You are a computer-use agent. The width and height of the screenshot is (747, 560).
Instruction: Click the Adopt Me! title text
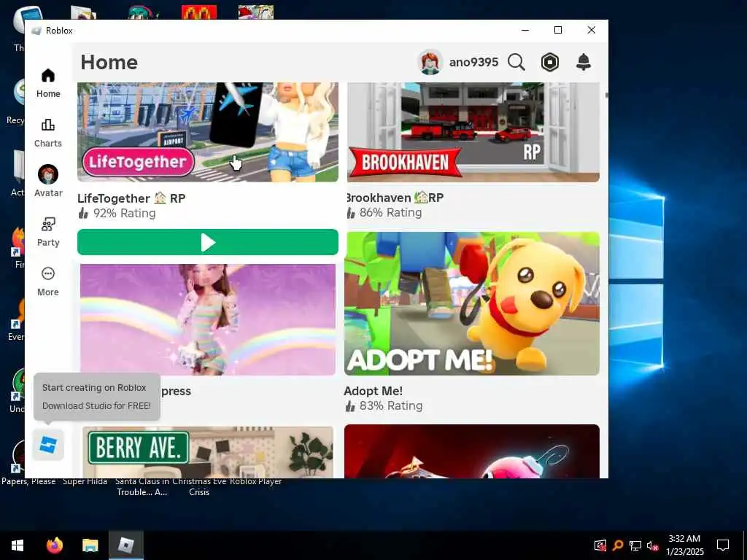(x=373, y=391)
